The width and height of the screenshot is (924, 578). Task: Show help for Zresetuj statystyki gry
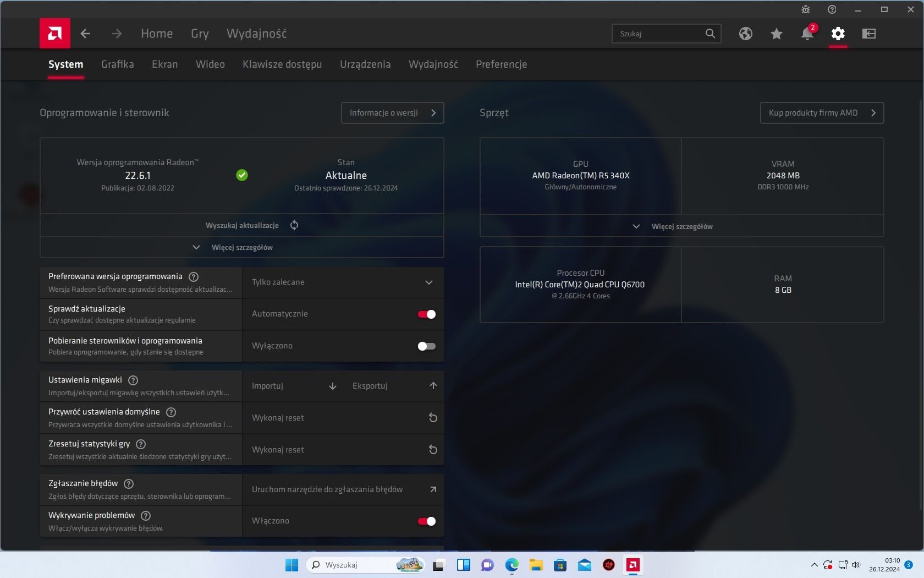coord(141,444)
